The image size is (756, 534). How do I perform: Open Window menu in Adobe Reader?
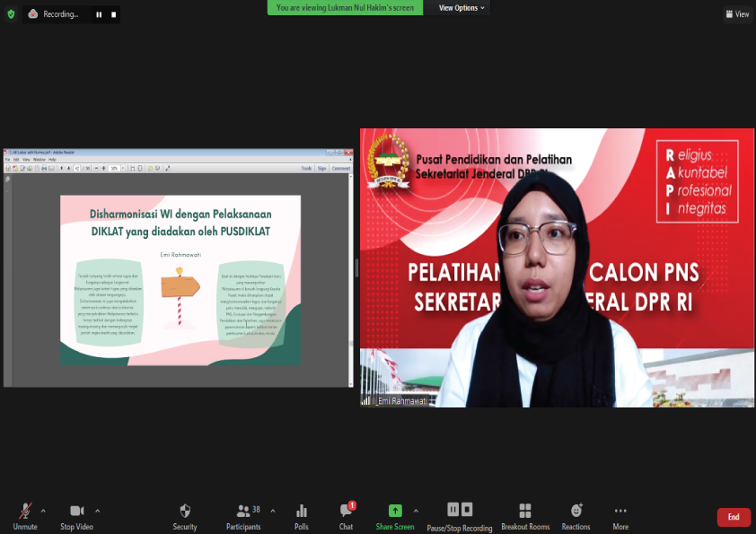pyautogui.click(x=39, y=160)
